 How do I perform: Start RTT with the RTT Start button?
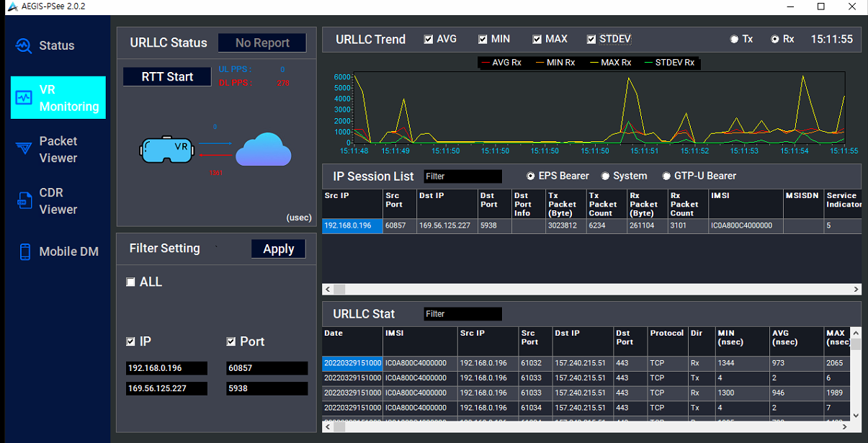point(167,76)
